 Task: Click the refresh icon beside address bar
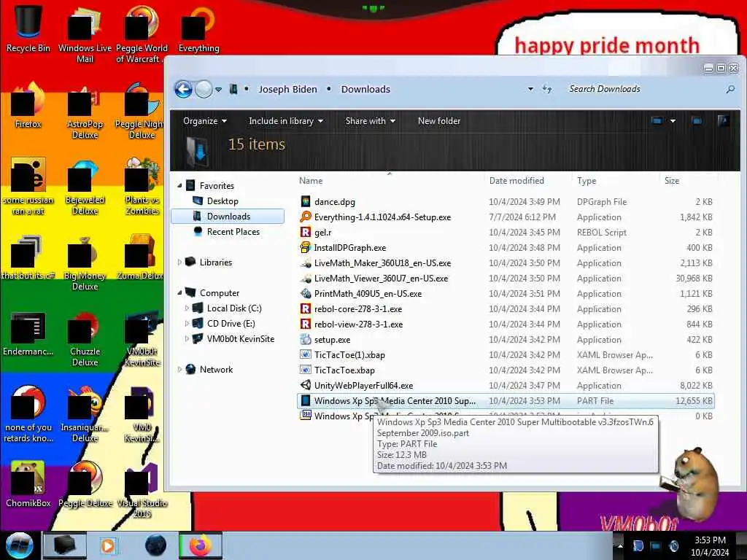coord(547,89)
